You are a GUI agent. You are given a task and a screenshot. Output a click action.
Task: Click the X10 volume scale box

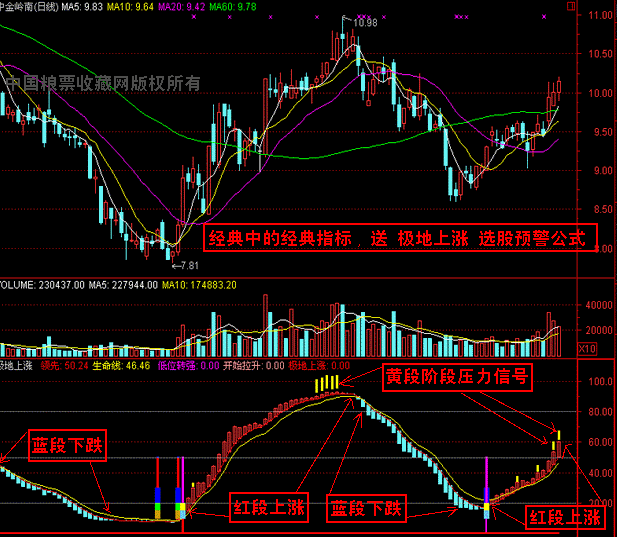point(588,348)
